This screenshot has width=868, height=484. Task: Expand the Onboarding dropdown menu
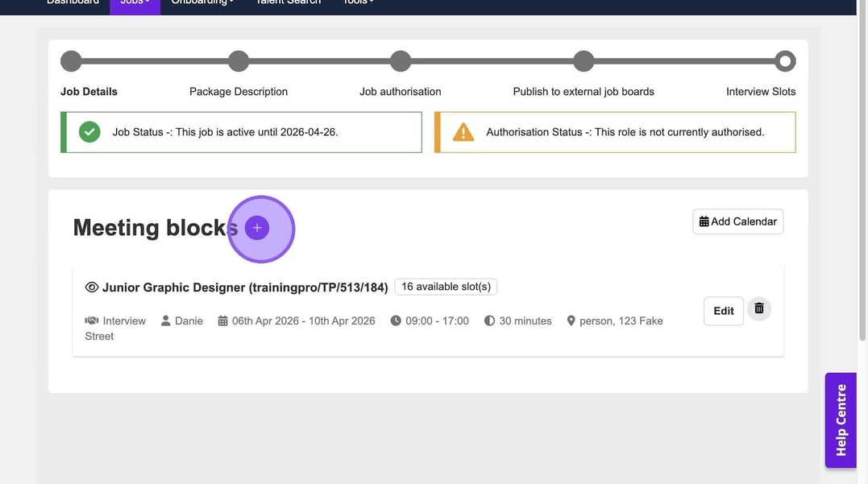point(202,3)
